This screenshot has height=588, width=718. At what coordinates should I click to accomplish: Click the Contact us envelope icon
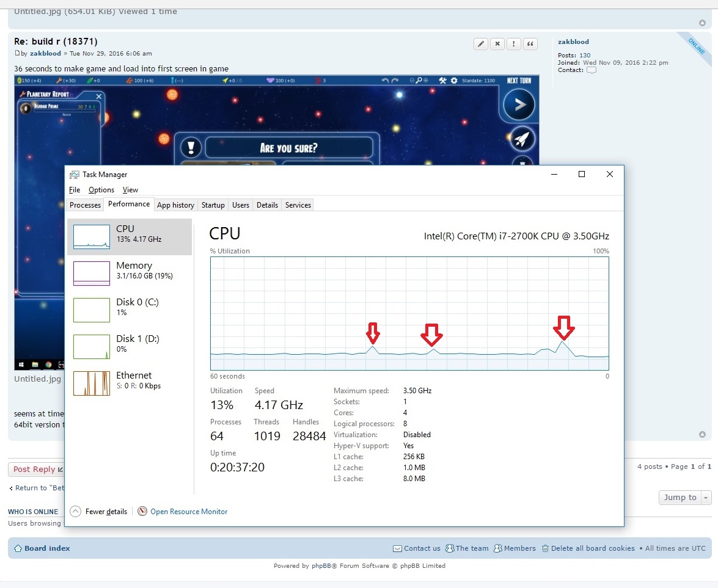click(397, 548)
